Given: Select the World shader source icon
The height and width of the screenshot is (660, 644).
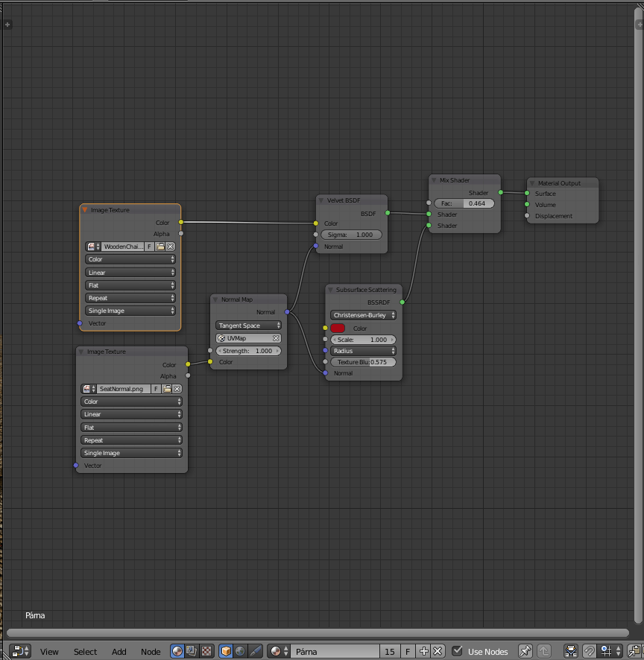Looking at the screenshot, I should (x=240, y=651).
